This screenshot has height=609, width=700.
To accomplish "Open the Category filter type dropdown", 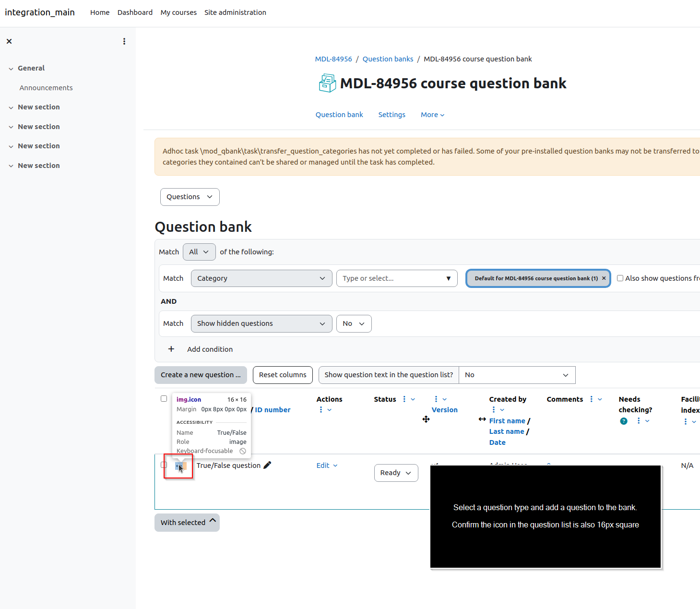I will (261, 278).
